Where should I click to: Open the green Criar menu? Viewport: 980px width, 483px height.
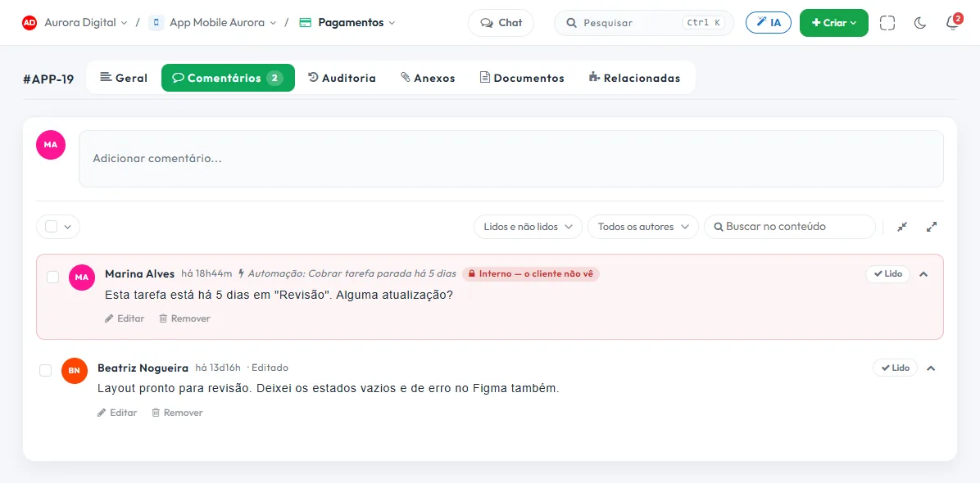pos(834,22)
